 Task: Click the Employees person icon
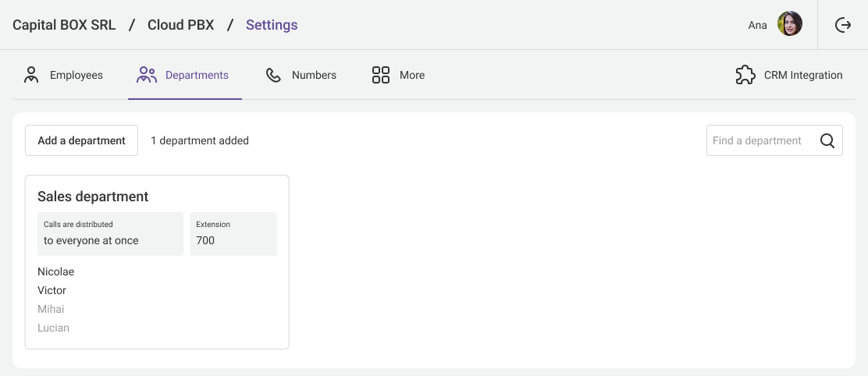pos(31,75)
